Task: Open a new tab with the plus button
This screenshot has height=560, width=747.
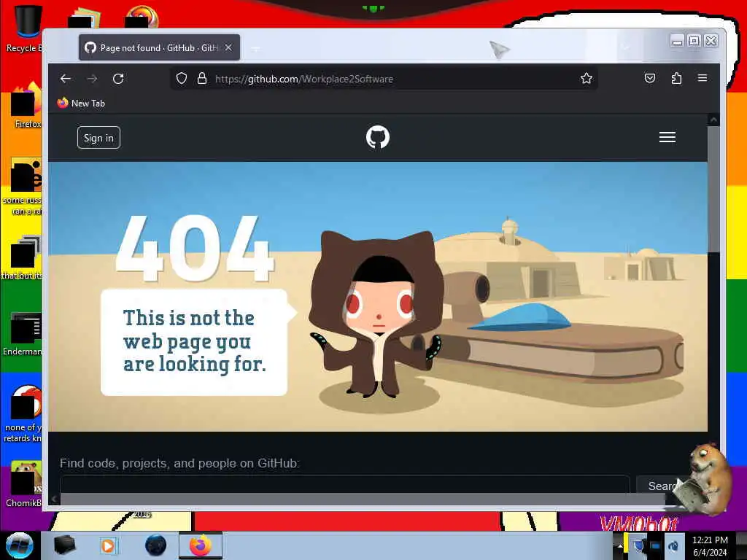Action: point(256,49)
